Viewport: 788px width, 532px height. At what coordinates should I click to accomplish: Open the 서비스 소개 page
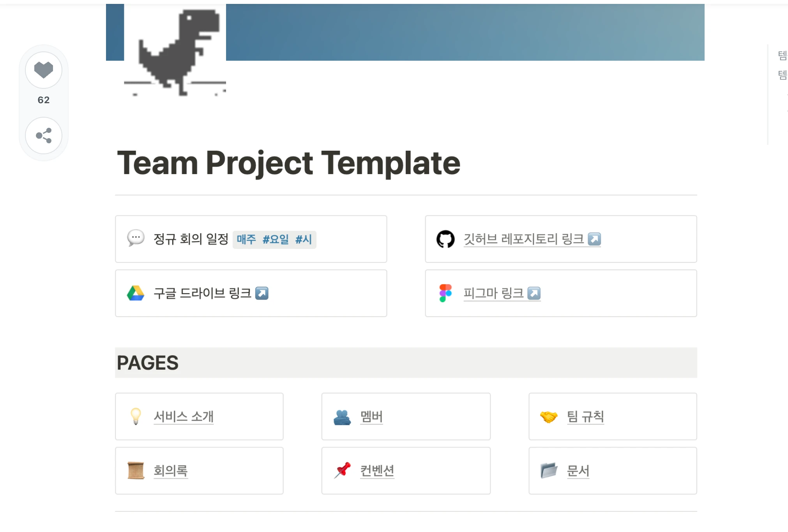(184, 416)
